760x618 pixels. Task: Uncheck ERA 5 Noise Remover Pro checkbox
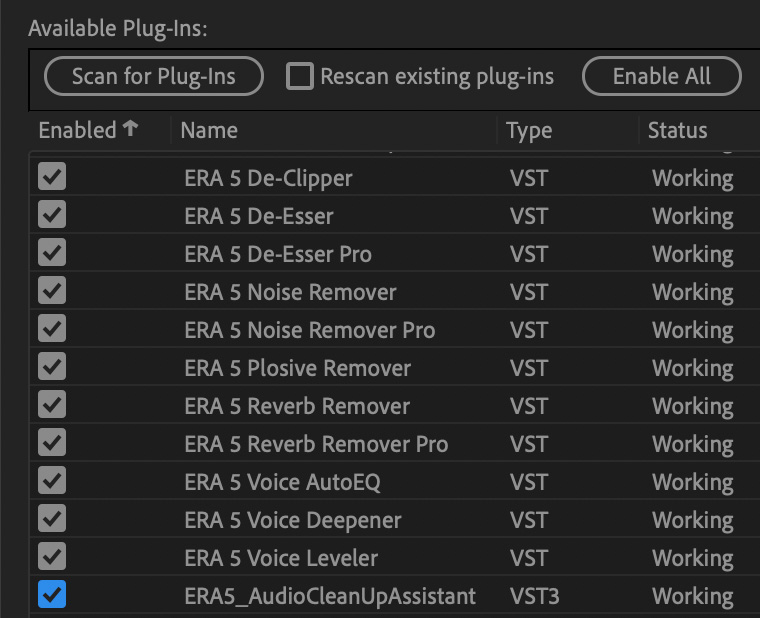(x=52, y=328)
